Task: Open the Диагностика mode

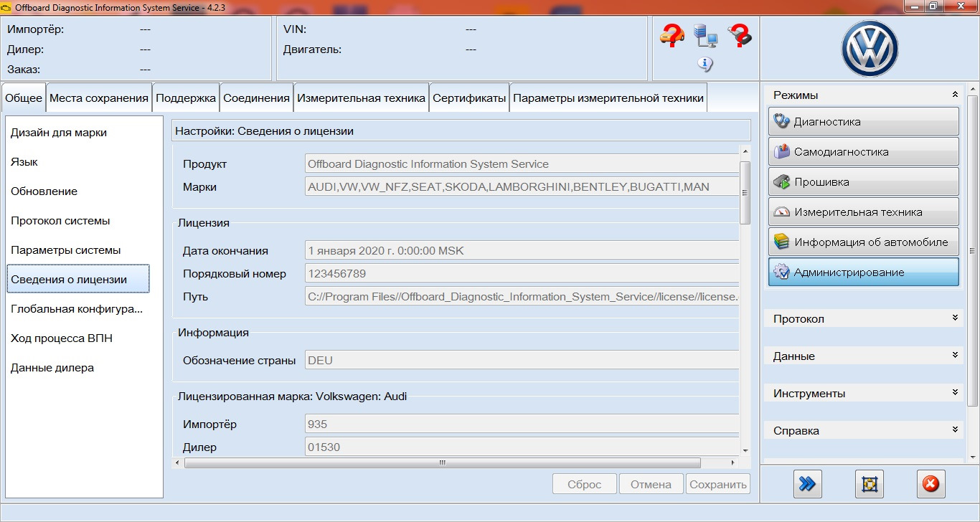Action: click(864, 122)
